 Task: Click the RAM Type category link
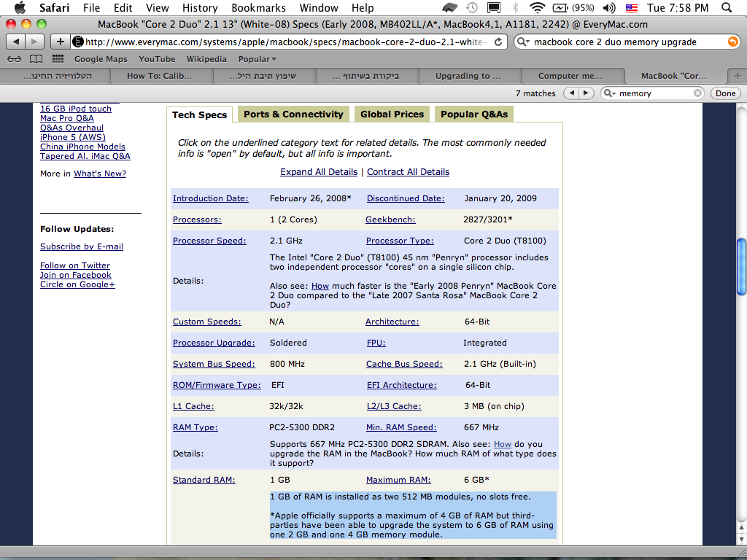(196, 427)
